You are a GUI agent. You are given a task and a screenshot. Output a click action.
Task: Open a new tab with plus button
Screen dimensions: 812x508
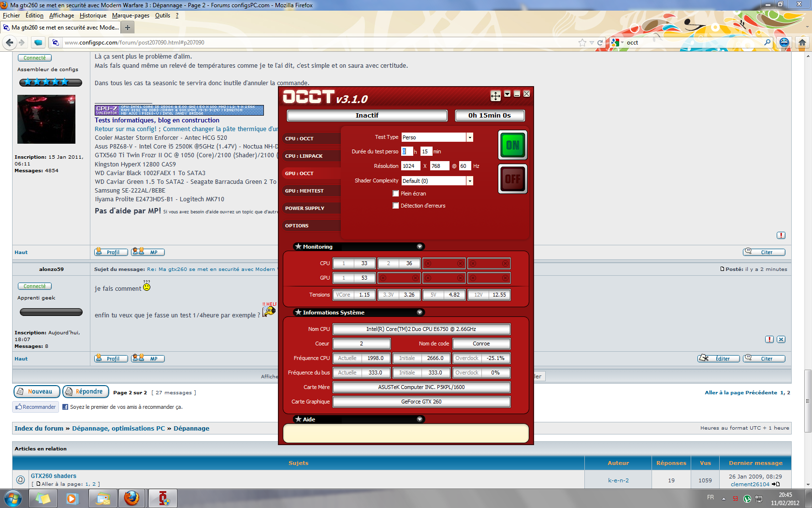pyautogui.click(x=128, y=28)
